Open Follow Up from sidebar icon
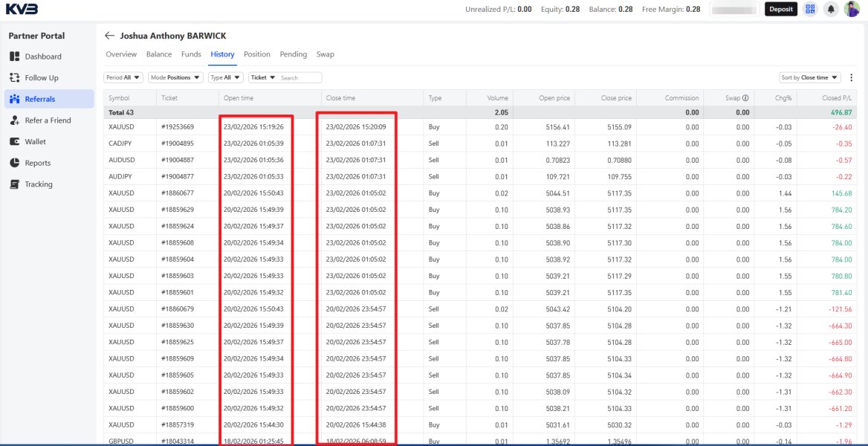The width and height of the screenshot is (868, 446). pyautogui.click(x=15, y=77)
